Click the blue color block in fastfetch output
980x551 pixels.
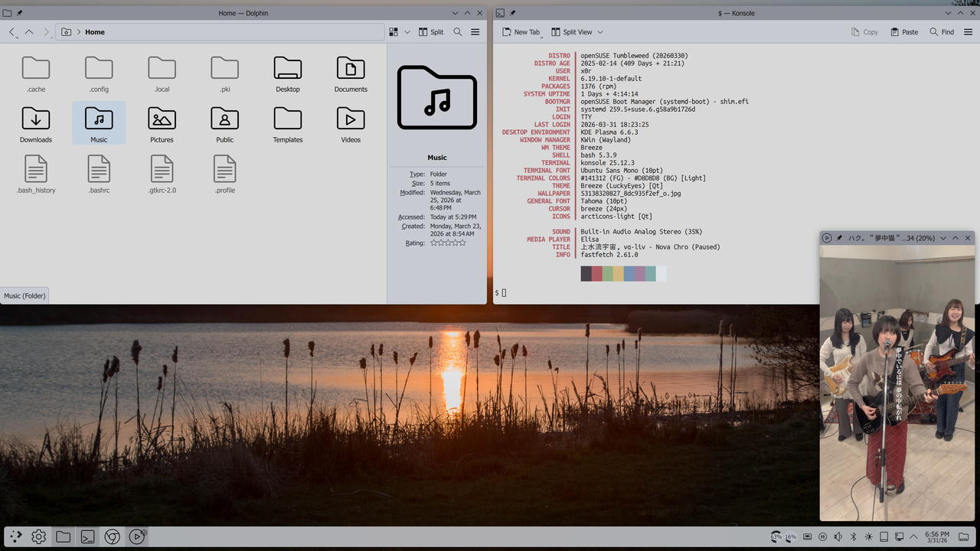(629, 274)
